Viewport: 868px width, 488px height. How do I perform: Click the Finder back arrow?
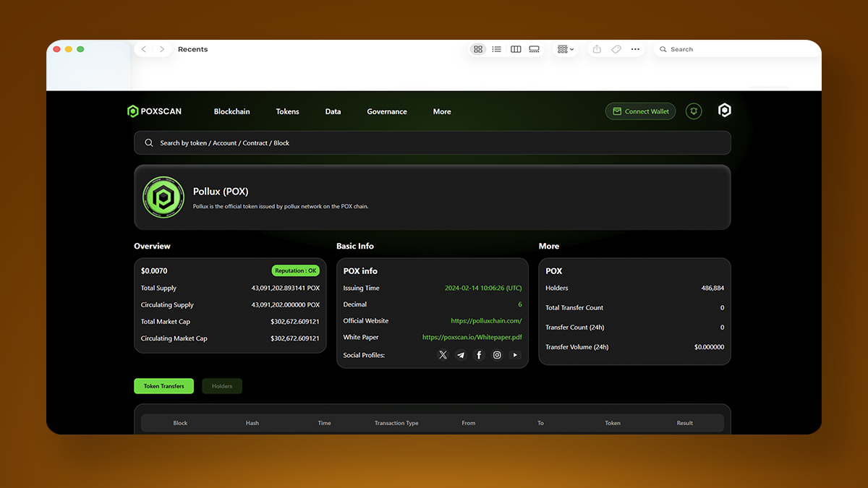[144, 49]
